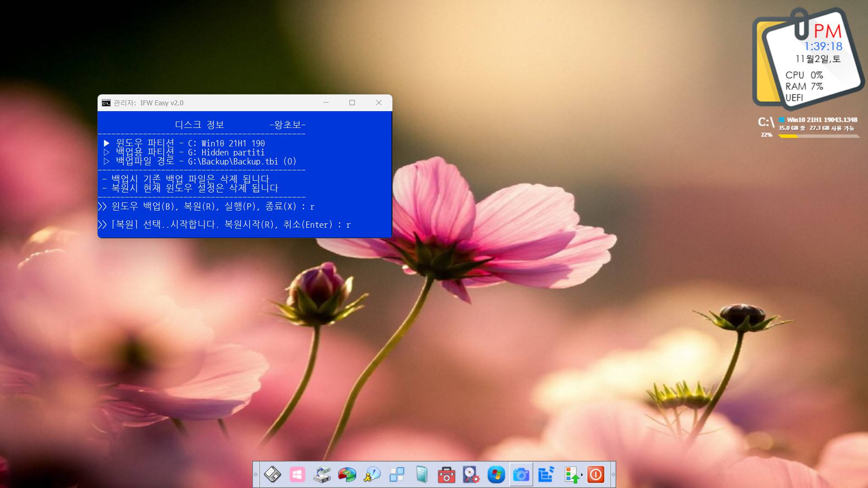Click the date '11월2일,토' on widget
Image resolution: width=868 pixels, height=488 pixels.
[818, 59]
